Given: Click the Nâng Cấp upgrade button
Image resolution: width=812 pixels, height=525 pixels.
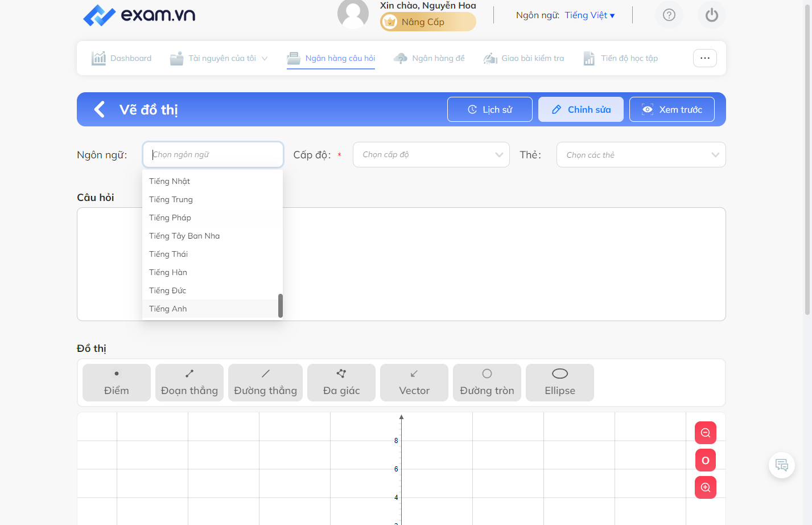Looking at the screenshot, I should point(428,22).
